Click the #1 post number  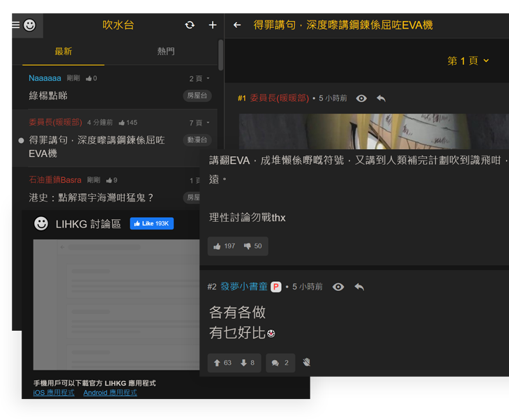pos(242,98)
